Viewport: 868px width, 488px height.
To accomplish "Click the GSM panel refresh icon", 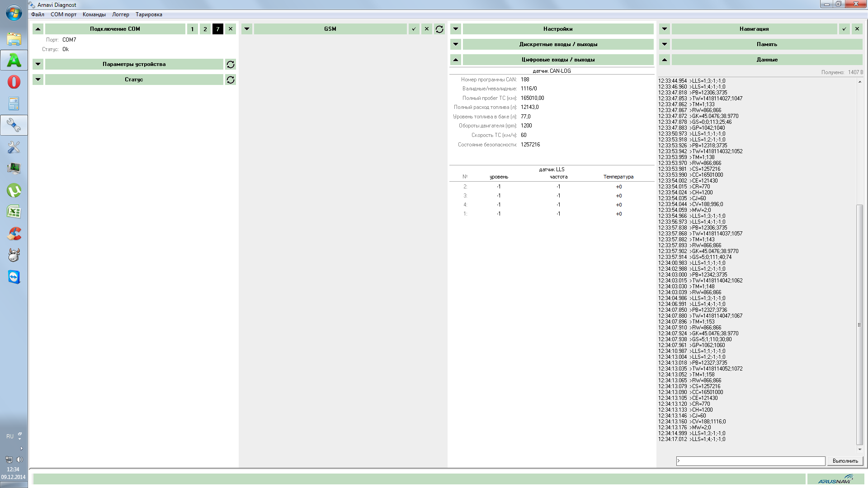I will [x=439, y=29].
